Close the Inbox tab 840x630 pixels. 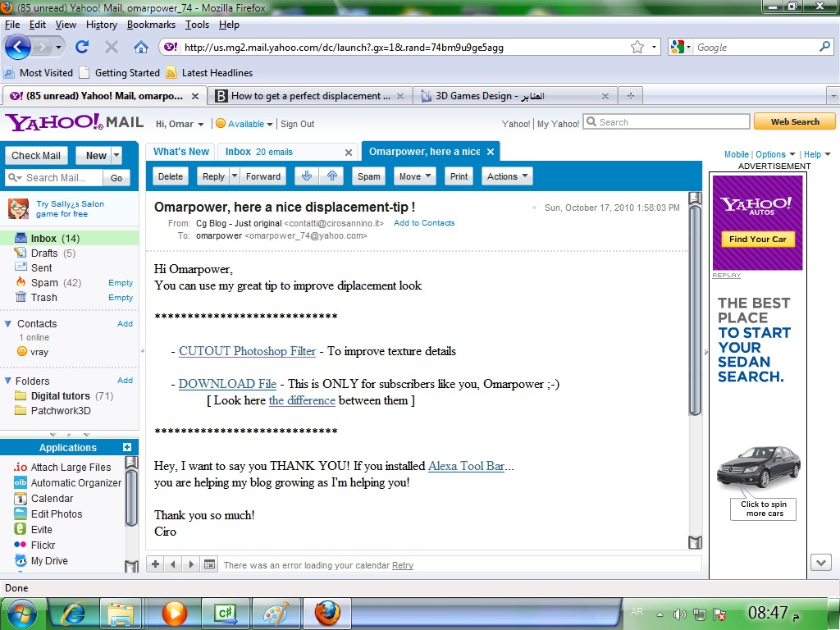[348, 153]
